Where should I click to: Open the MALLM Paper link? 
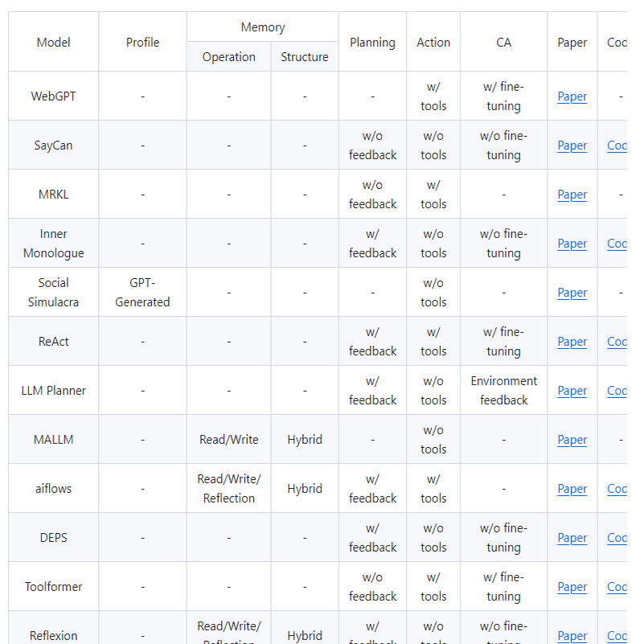point(572,440)
